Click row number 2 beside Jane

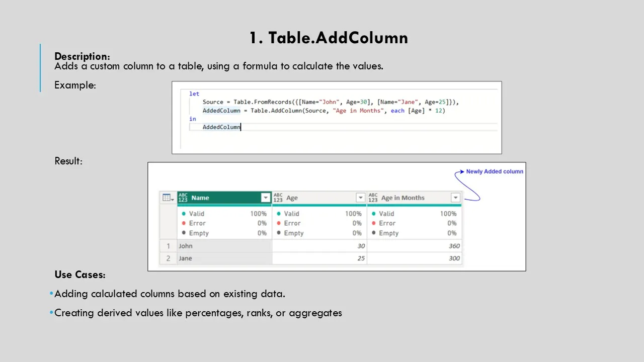click(x=168, y=258)
